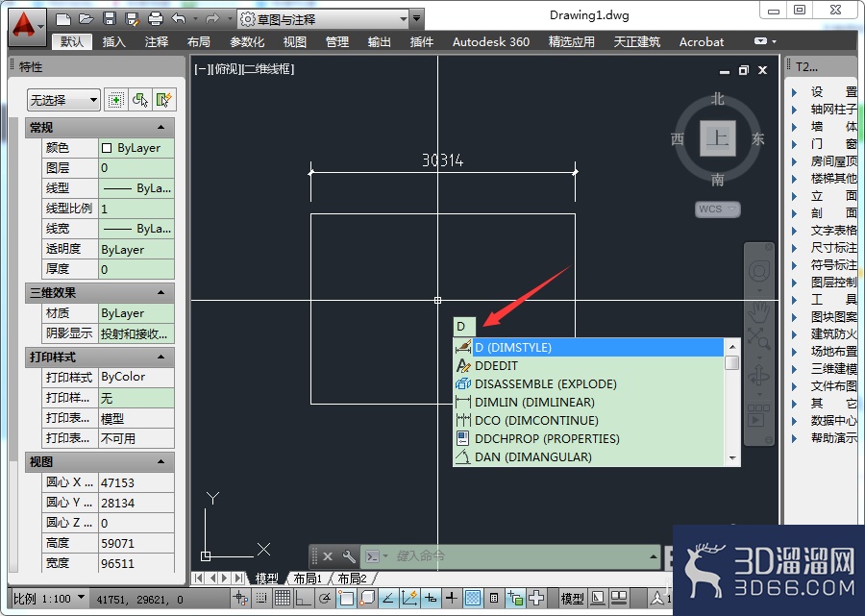865x616 pixels.
Task: Collapse the 打印样式 properties section
Action: point(161,357)
